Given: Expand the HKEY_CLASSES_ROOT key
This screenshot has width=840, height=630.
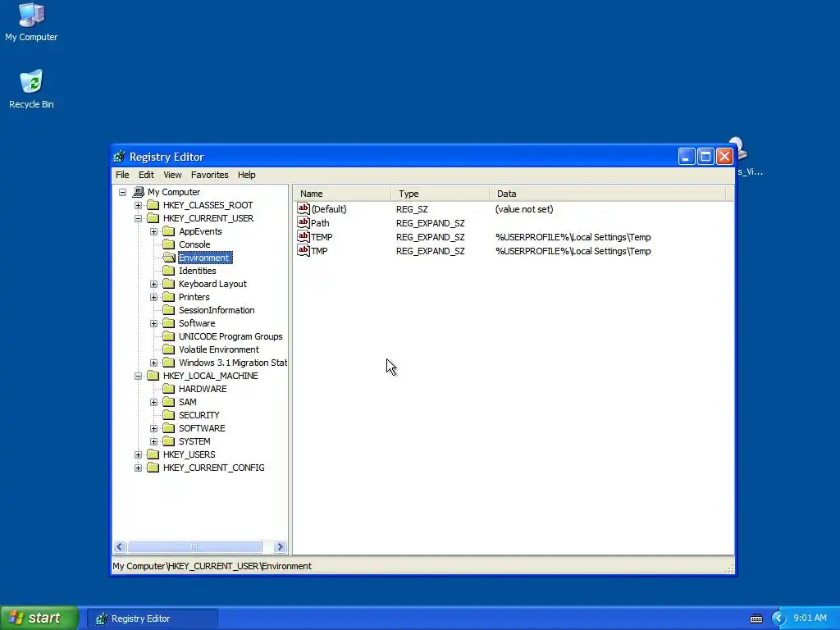Looking at the screenshot, I should 138,205.
